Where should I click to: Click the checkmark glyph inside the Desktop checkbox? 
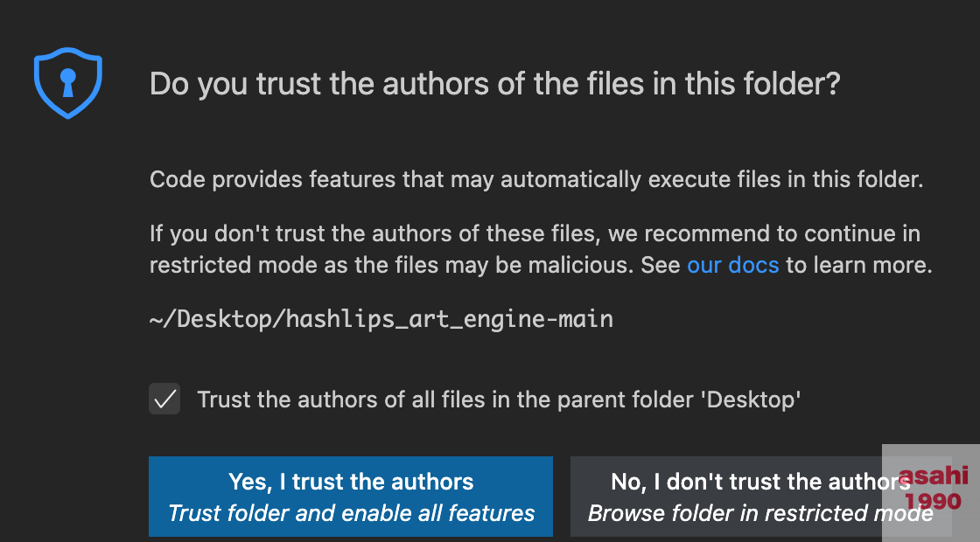(x=164, y=399)
